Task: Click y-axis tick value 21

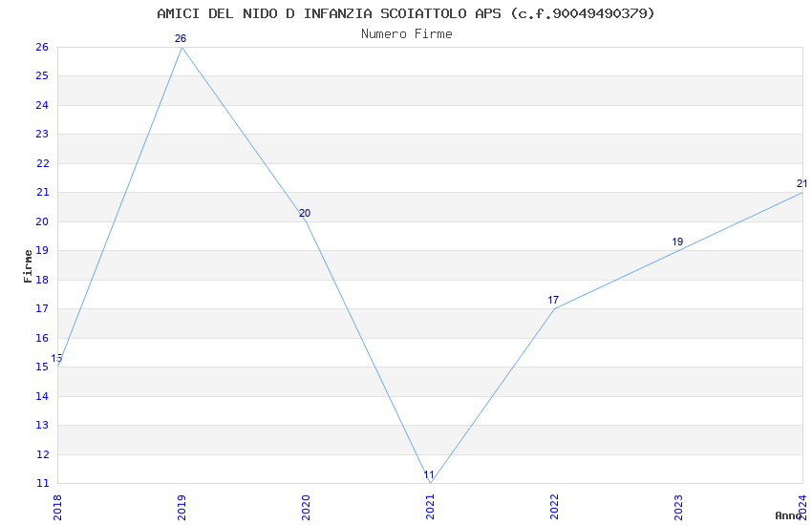Action: [x=42, y=193]
